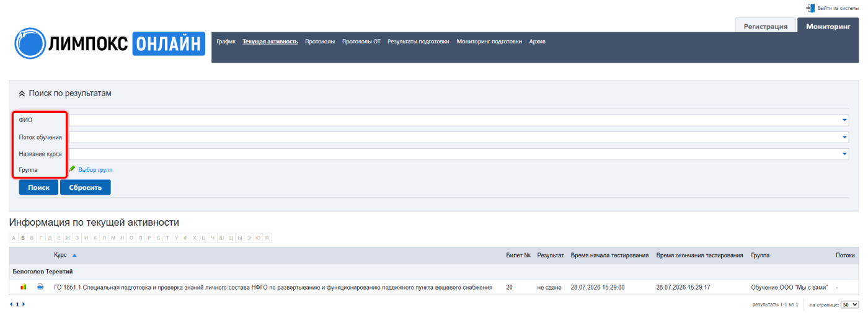Click the ГО 1851.1 course name text

tap(273, 288)
